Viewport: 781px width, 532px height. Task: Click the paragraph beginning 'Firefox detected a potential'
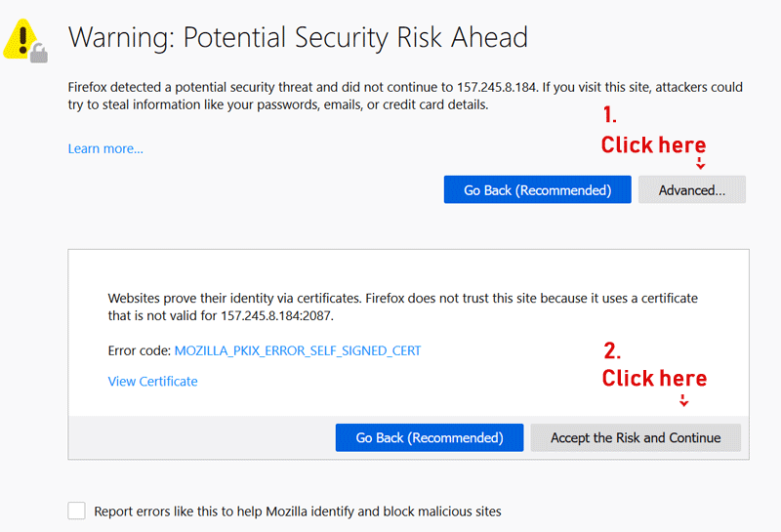click(405, 96)
